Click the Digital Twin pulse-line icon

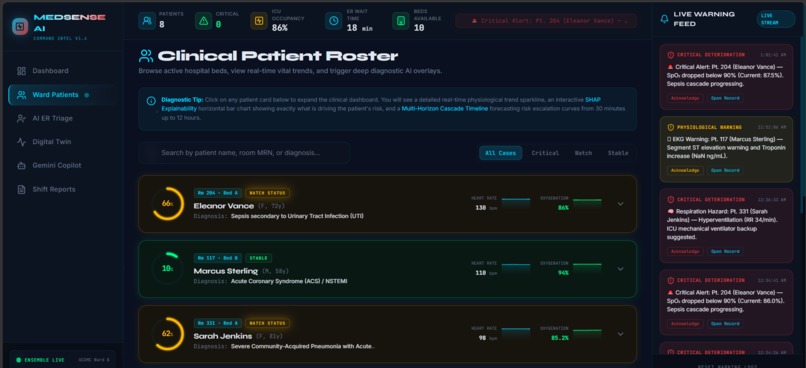pos(21,142)
